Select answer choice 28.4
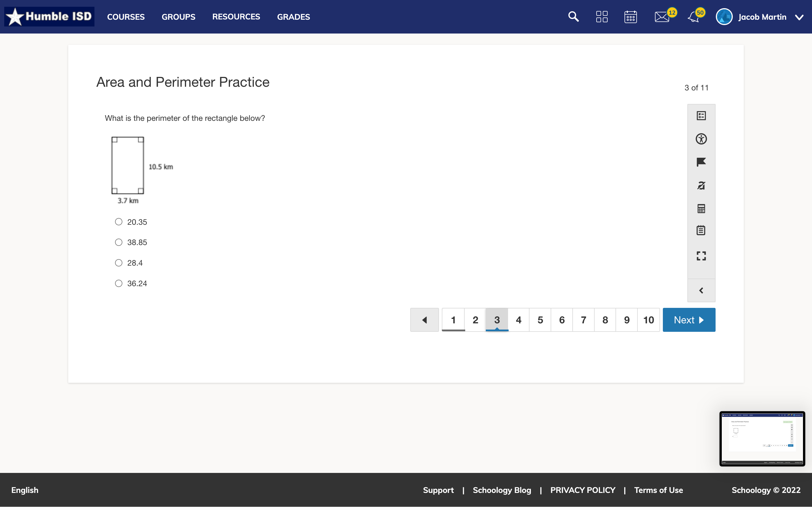The height and width of the screenshot is (507, 812). [x=118, y=263]
